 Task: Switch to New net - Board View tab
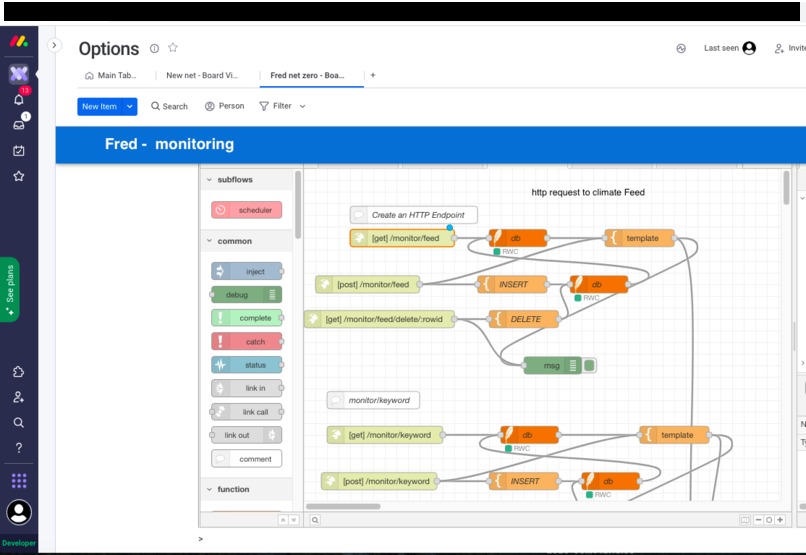(x=202, y=76)
